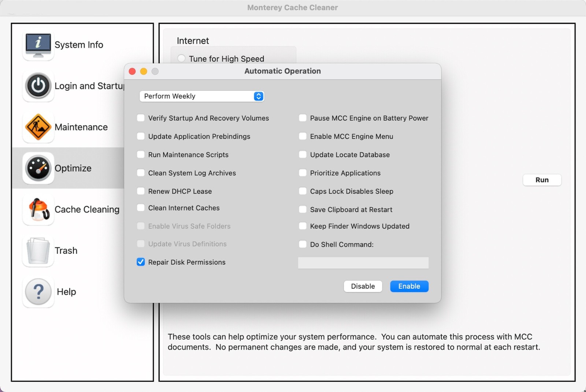Check Prioritize Applications option
The width and height of the screenshot is (586, 392).
pos(303,173)
